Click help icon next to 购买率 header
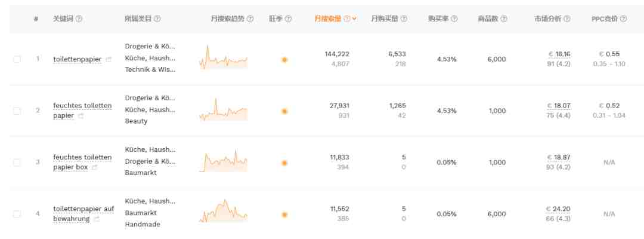Viewport: 644px width, 239px height. point(454,19)
